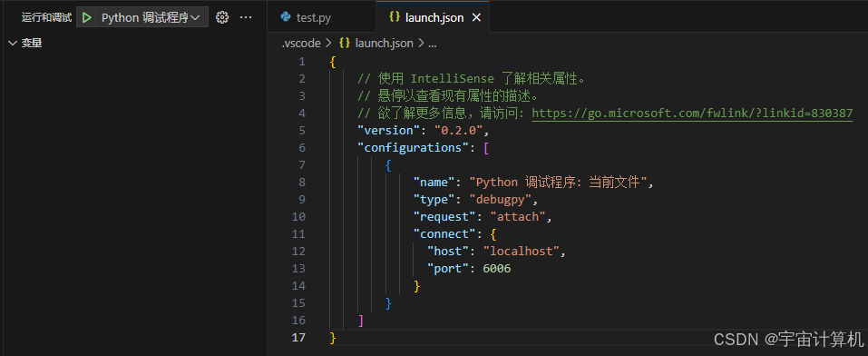Open the go.microsoft.com fwlink URL

tap(692, 114)
